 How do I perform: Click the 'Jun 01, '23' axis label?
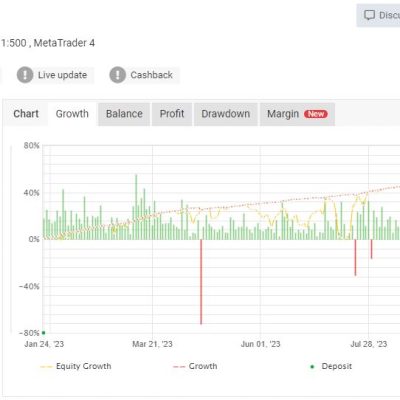click(260, 344)
